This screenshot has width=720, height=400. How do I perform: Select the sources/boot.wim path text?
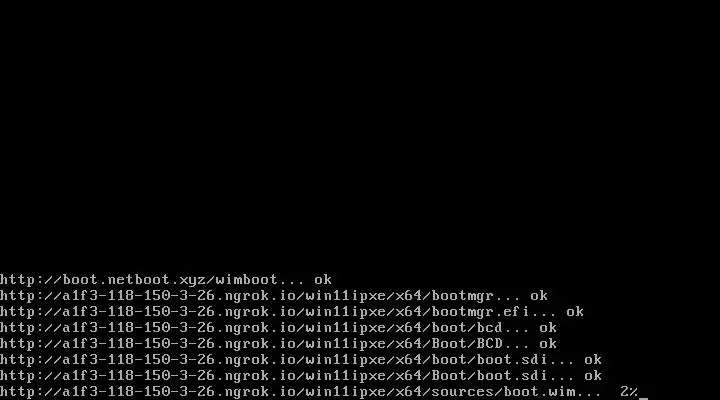pyautogui.click(x=503, y=392)
